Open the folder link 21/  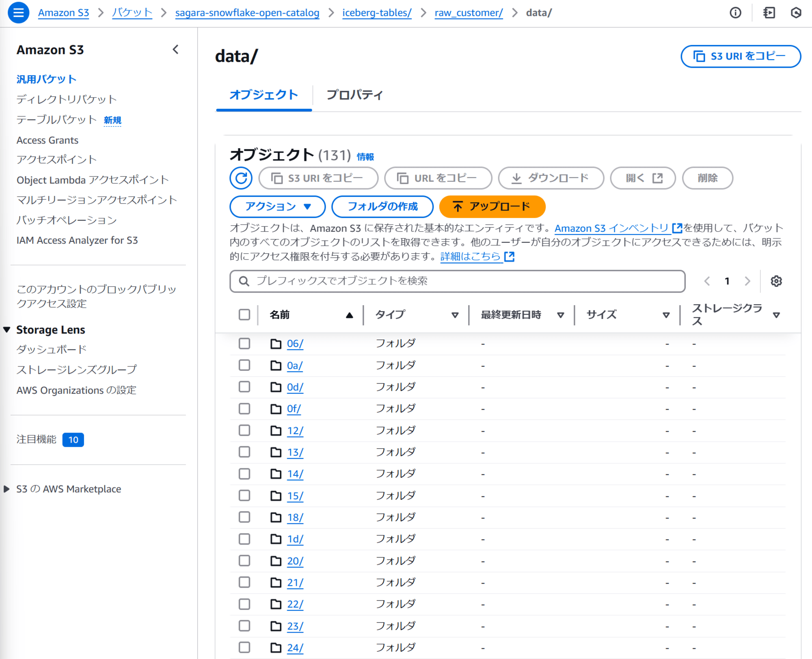(x=295, y=583)
